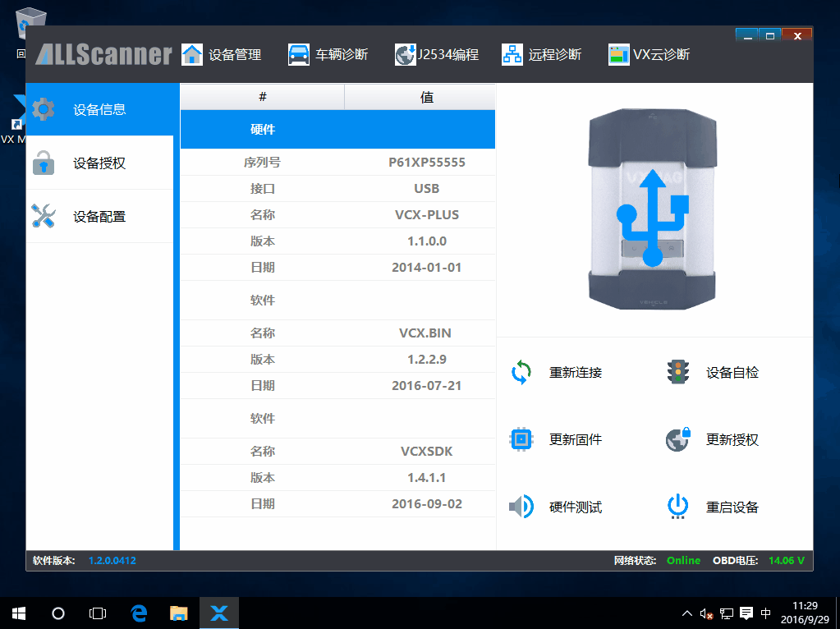The image size is (840, 629).
Task: Open Cortana search circle
Action: point(57,613)
